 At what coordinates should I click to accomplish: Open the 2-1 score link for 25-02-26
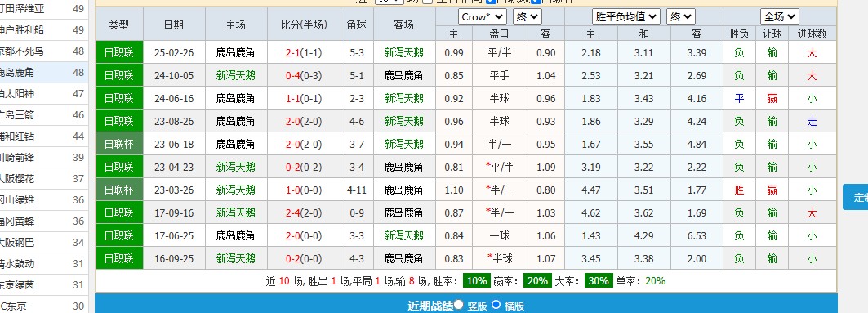(x=293, y=52)
